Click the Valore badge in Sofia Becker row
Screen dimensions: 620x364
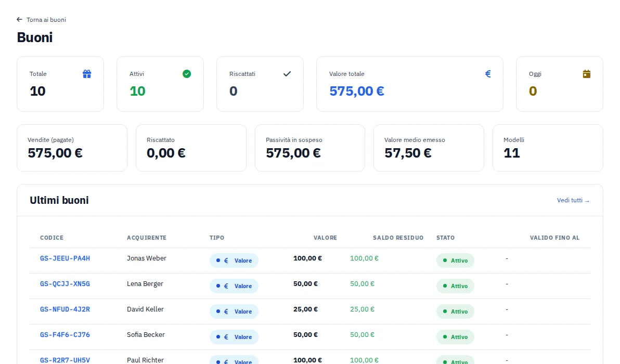tap(234, 337)
